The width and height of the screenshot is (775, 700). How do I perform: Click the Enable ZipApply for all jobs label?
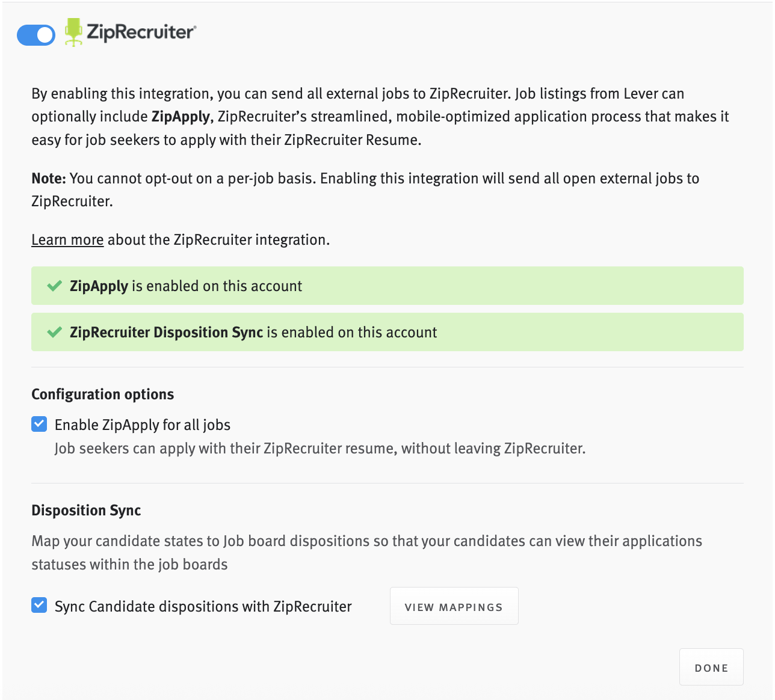click(143, 425)
